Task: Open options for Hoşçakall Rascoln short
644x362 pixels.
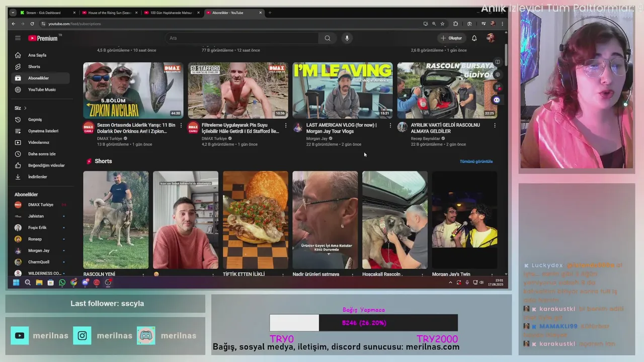Action: click(x=422, y=275)
